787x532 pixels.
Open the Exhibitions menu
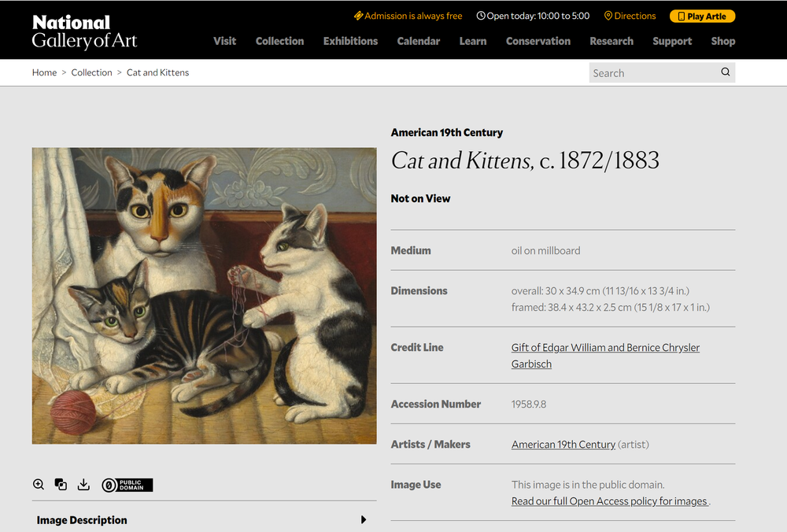pos(350,41)
